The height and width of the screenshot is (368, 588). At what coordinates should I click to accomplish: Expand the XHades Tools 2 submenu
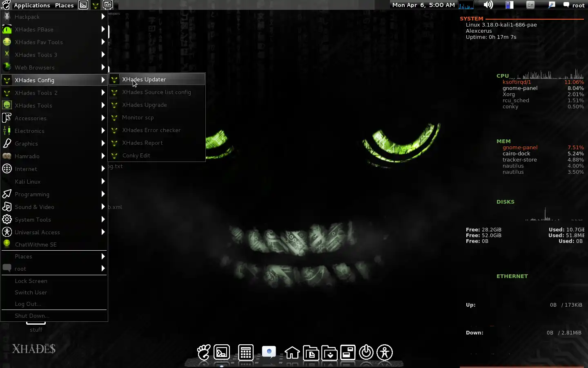click(54, 93)
